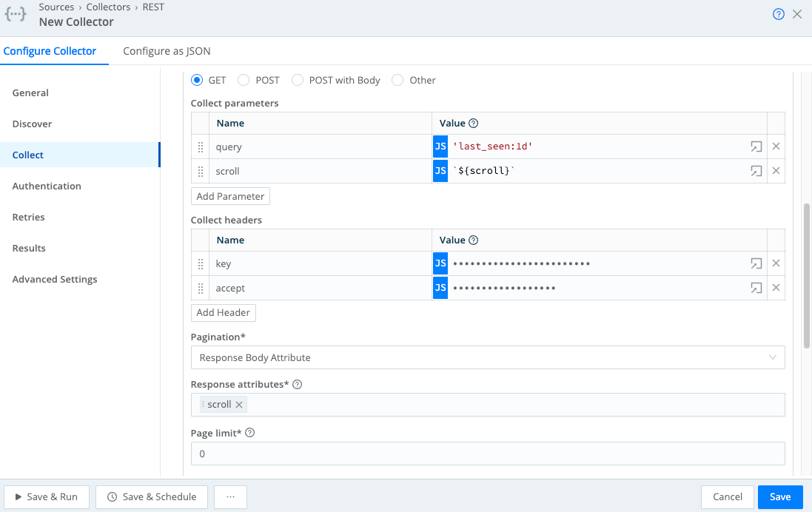This screenshot has height=512, width=812.
Task: Open Authentication settings in the sidebar
Action: 46,186
